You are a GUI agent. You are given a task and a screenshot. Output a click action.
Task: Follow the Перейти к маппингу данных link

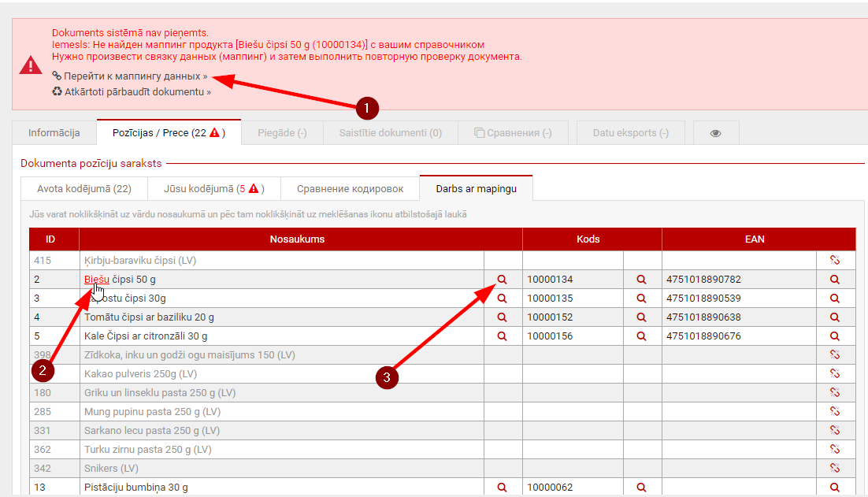[x=135, y=76]
